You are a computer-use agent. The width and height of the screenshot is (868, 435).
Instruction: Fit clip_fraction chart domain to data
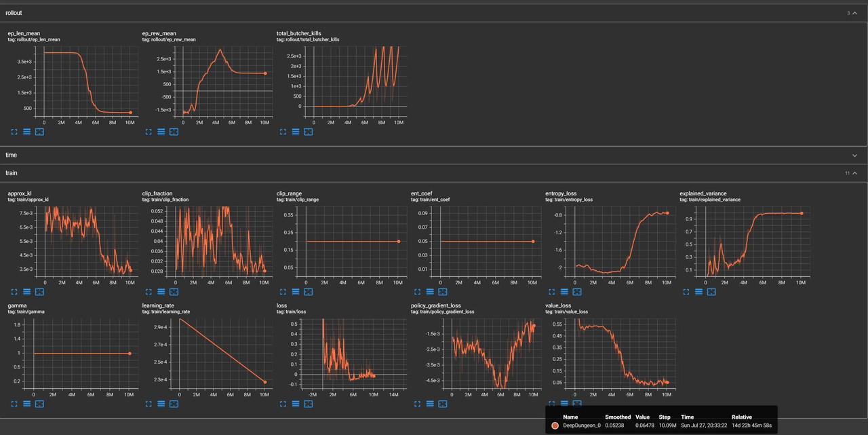174,292
